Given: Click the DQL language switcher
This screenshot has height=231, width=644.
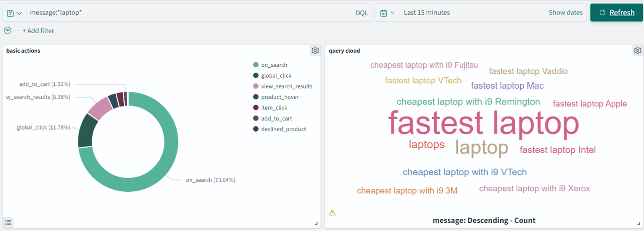Looking at the screenshot, I should 361,13.
